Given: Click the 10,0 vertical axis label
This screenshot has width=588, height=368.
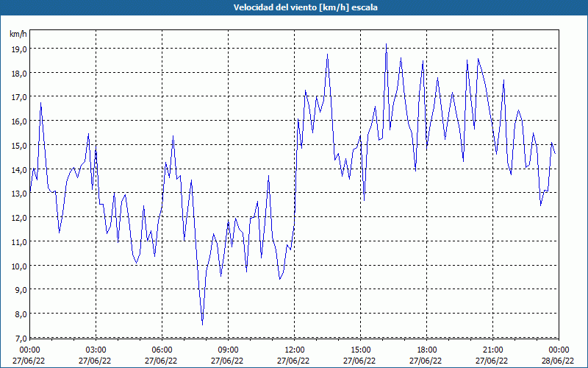Looking at the screenshot, I should coord(19,266).
